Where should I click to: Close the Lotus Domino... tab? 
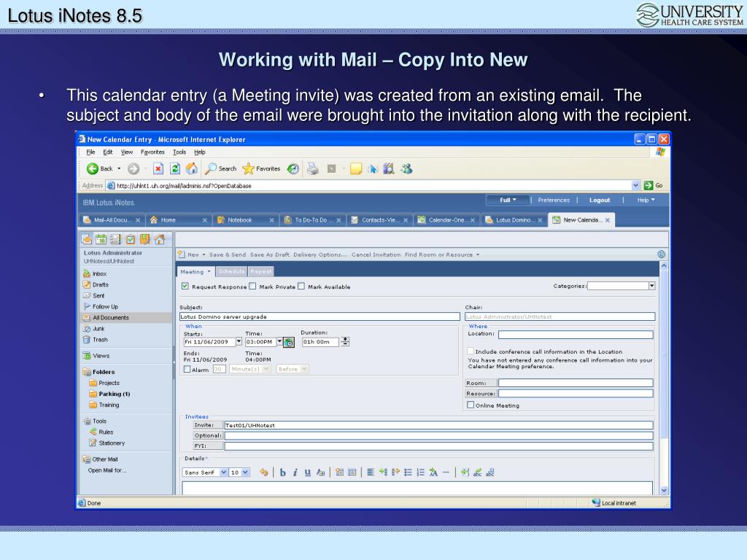tap(540, 220)
